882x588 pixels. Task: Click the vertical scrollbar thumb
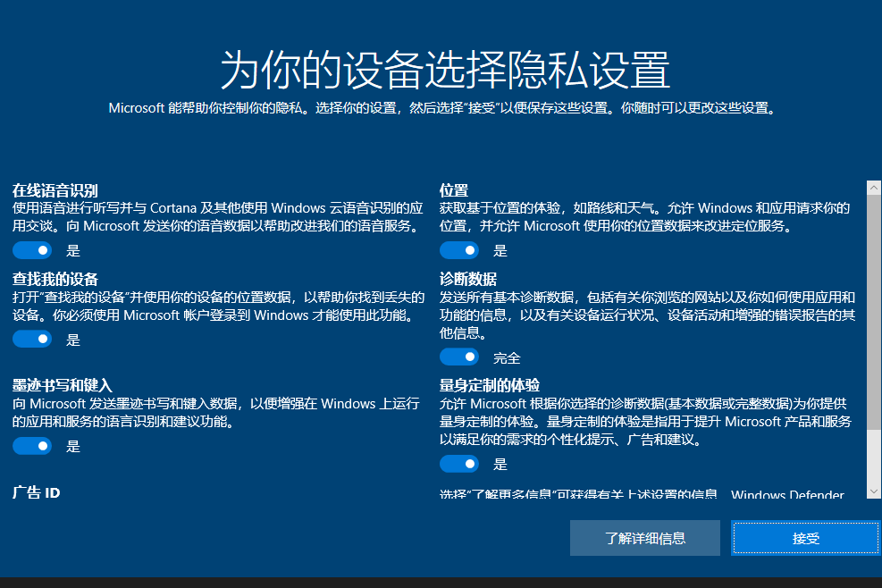click(x=874, y=312)
